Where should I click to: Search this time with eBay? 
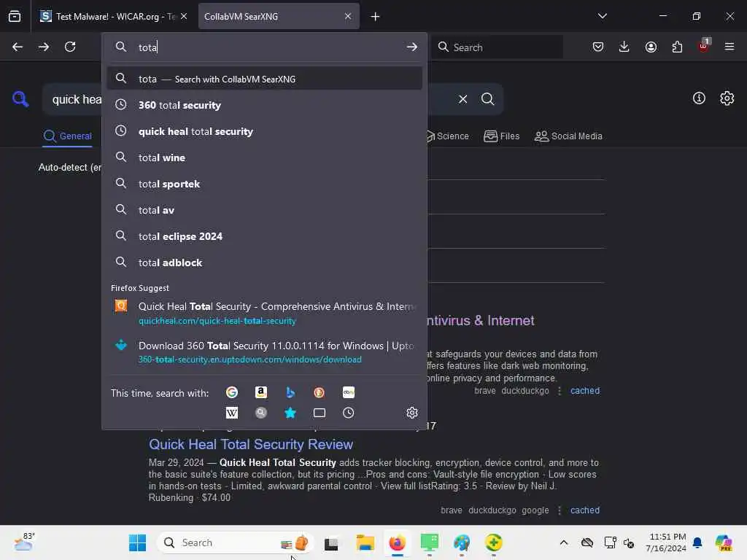(x=348, y=392)
